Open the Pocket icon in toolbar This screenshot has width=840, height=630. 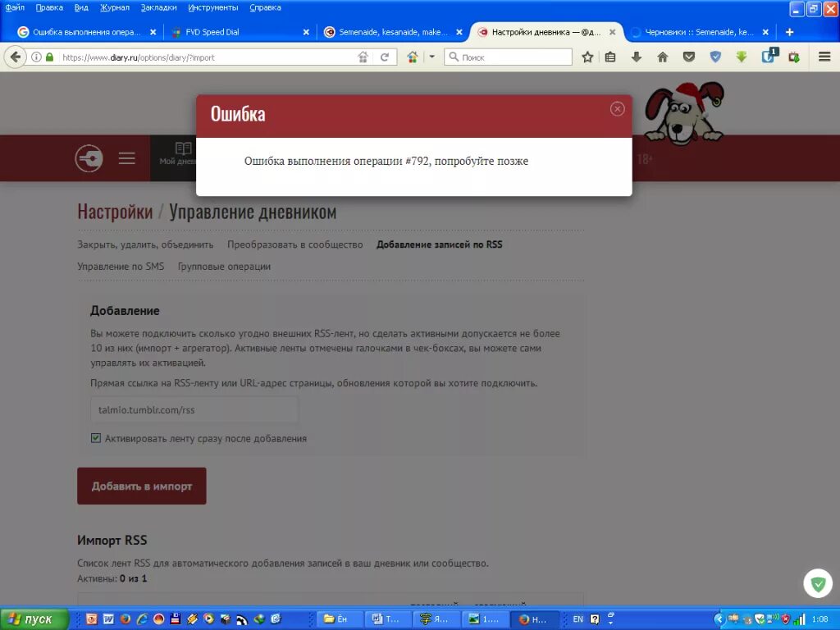click(x=689, y=57)
